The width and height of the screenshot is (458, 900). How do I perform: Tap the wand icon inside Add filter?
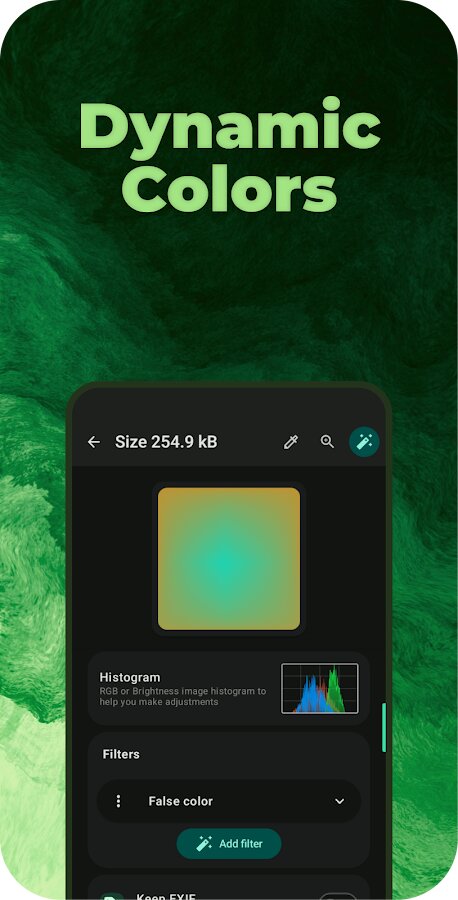click(204, 844)
